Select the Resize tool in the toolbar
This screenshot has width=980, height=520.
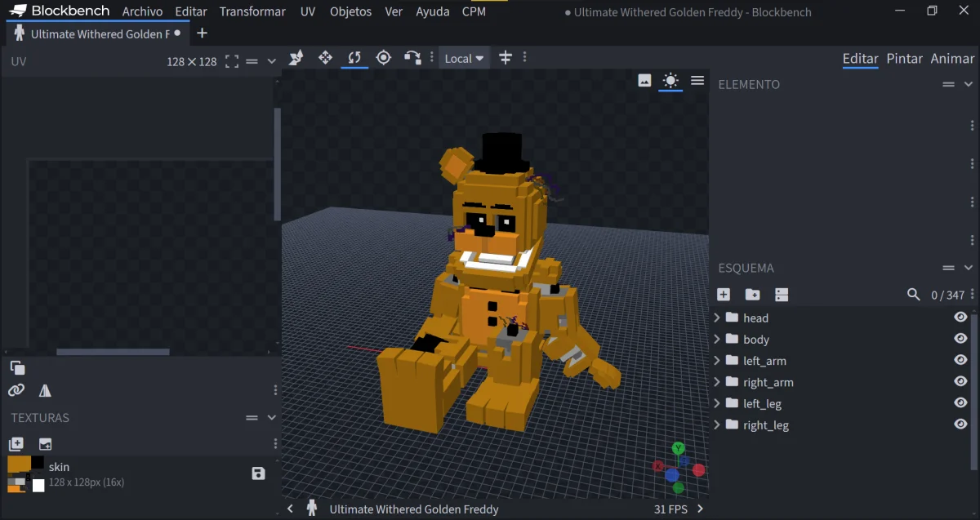coord(296,58)
